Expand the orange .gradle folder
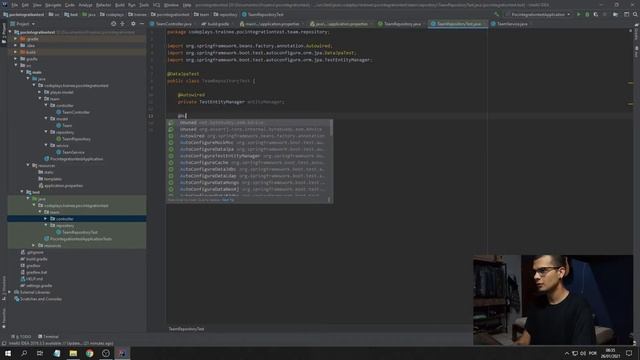This screenshot has height=360, width=640. [16, 39]
